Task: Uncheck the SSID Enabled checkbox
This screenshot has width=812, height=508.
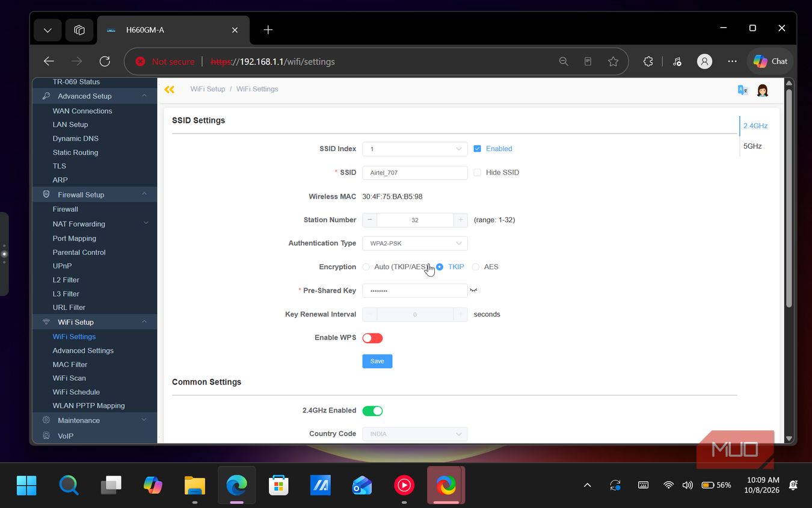Action: pyautogui.click(x=477, y=149)
